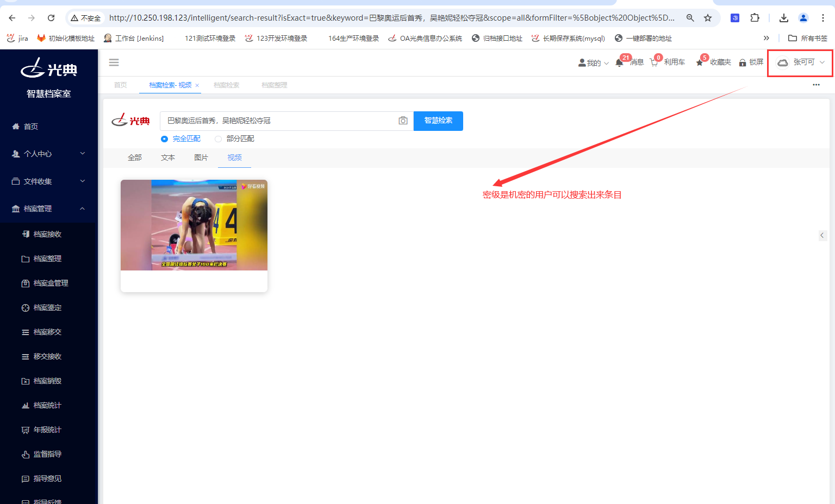This screenshot has height=504, width=835.
Task: Close the 档案检索-视频 tab
Action: [197, 85]
